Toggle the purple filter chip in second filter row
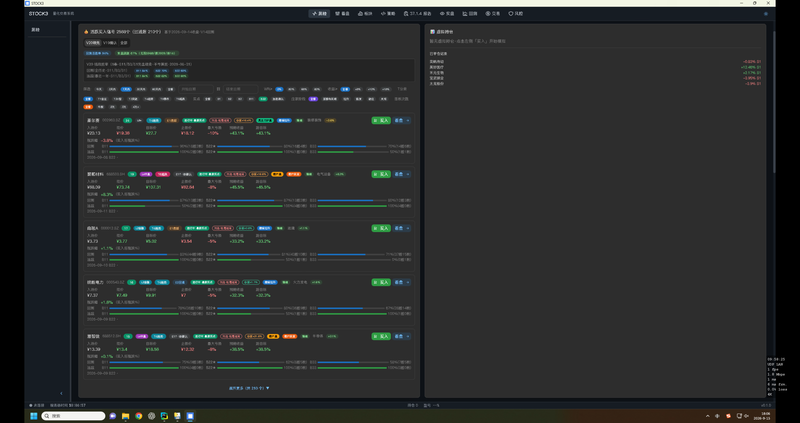Screen dimensions: 800x423 313,99
